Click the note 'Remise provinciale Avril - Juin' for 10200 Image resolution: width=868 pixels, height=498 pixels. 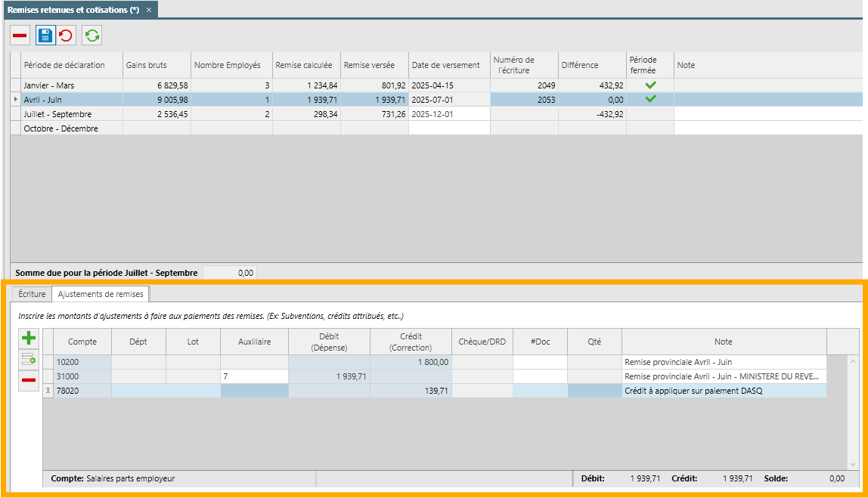(x=724, y=362)
